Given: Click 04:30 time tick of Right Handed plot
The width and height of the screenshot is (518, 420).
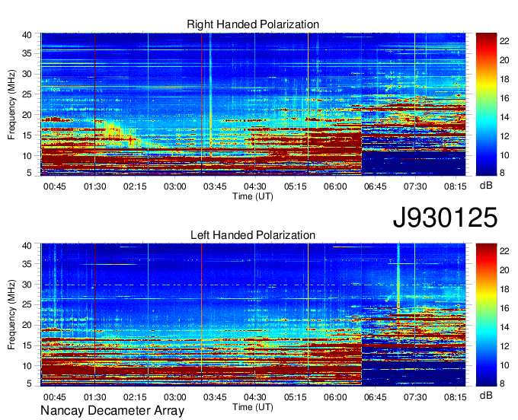Looking at the screenshot, I should click(x=255, y=186).
